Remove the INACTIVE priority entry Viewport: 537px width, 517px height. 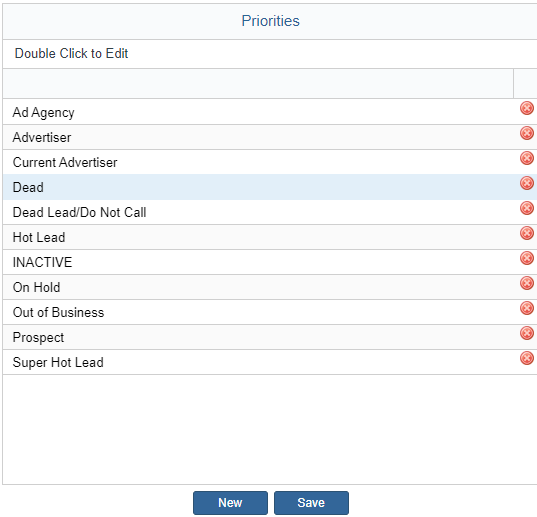coord(527,258)
